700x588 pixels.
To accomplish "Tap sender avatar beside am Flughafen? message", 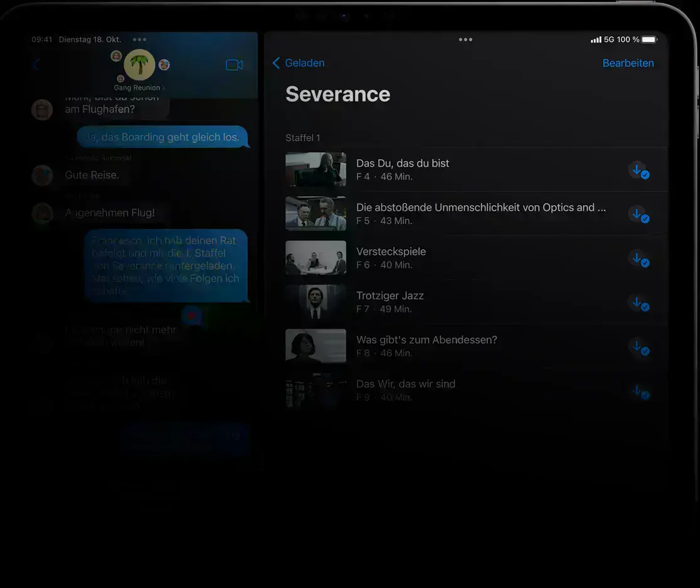I will [x=42, y=110].
